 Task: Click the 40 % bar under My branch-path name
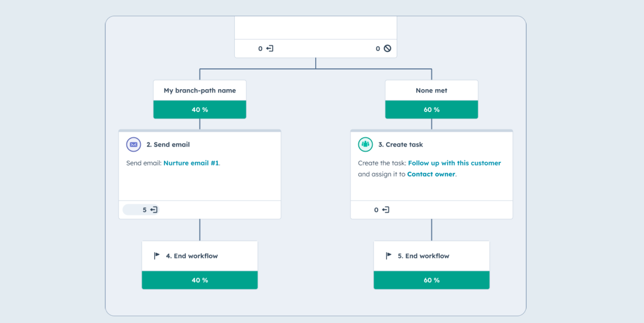(x=200, y=110)
